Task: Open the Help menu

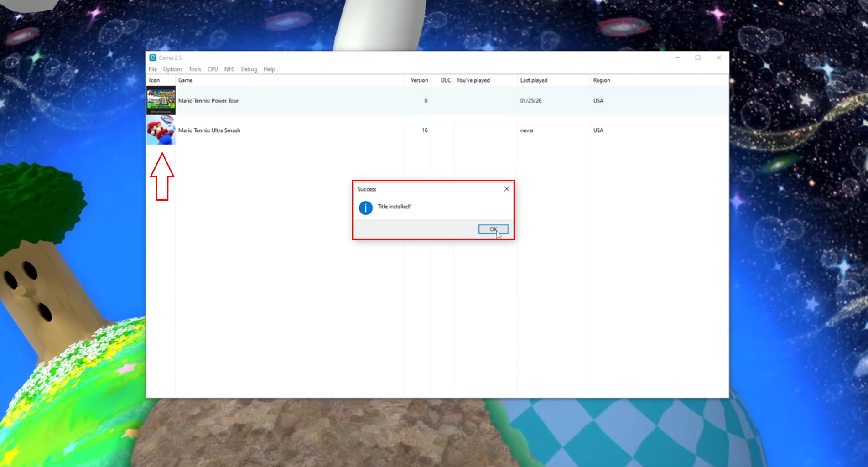Action: click(x=269, y=69)
